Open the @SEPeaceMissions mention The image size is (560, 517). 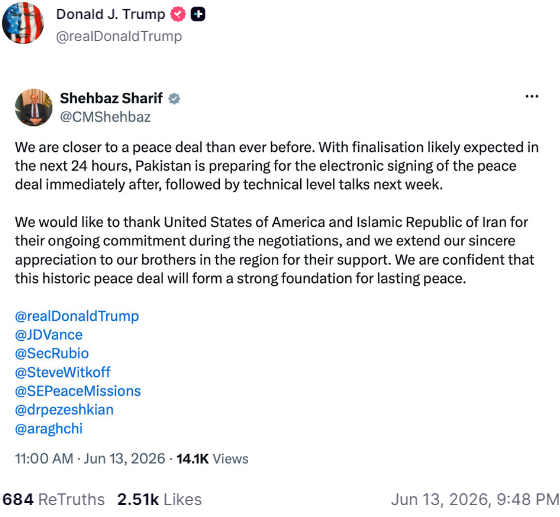coord(78,391)
